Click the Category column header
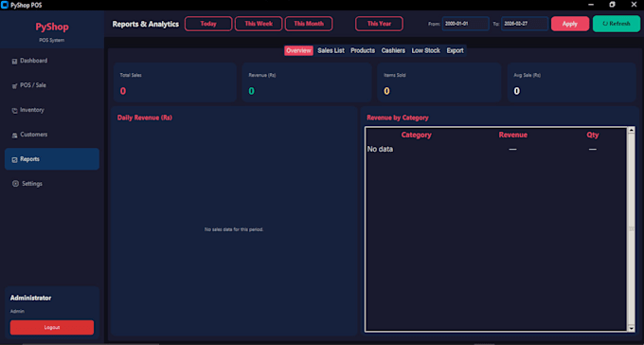 pos(416,135)
